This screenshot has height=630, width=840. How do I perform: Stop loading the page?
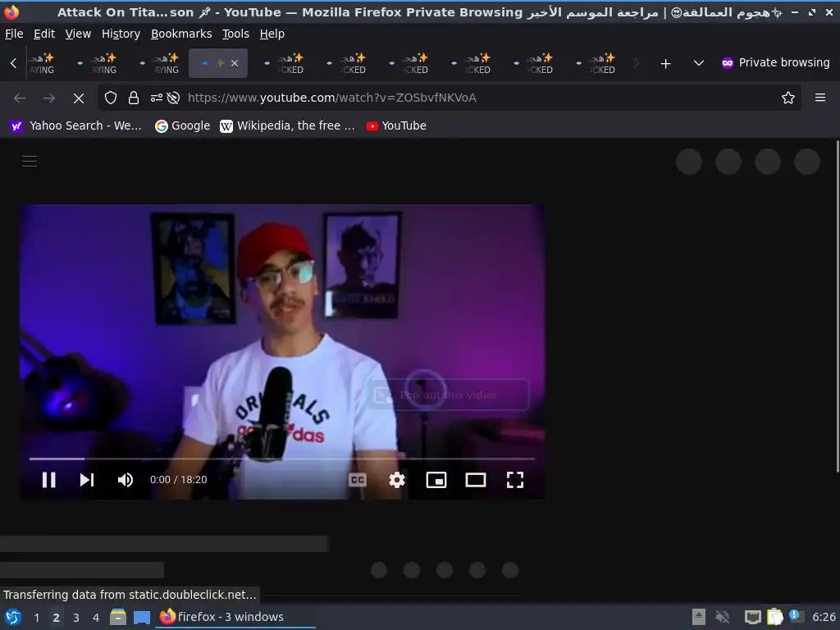79,98
